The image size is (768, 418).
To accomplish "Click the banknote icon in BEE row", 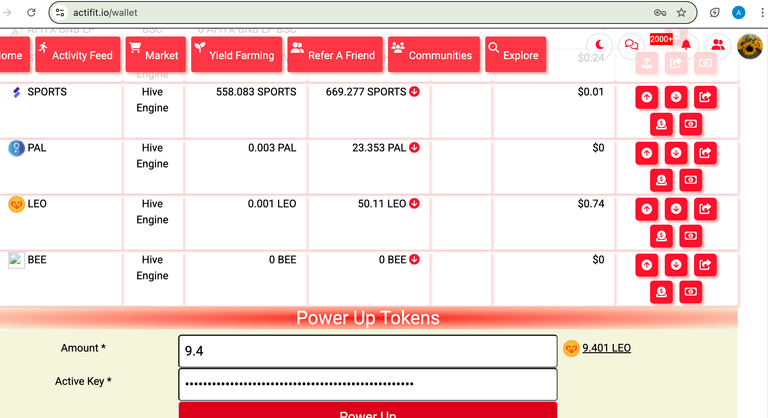I will pyautogui.click(x=691, y=292).
